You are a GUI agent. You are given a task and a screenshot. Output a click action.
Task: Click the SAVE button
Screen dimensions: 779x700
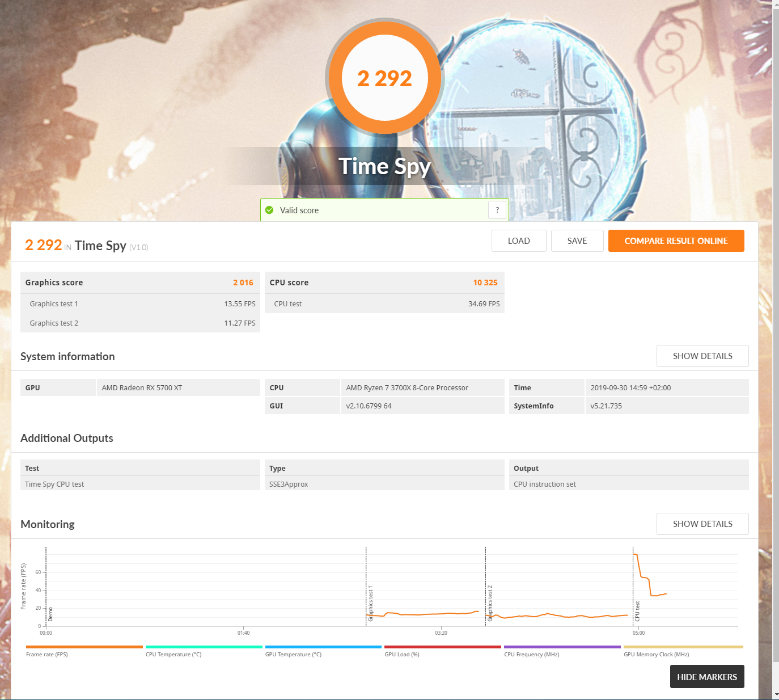(x=577, y=241)
